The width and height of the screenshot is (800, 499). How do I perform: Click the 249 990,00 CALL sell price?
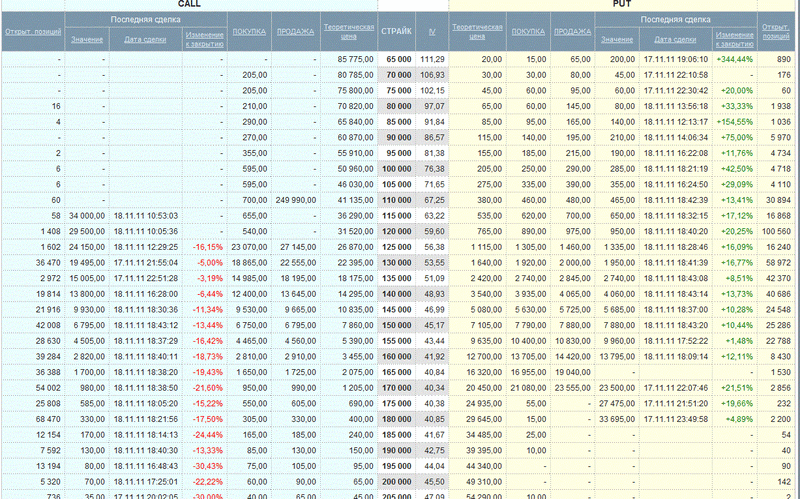(x=295, y=201)
